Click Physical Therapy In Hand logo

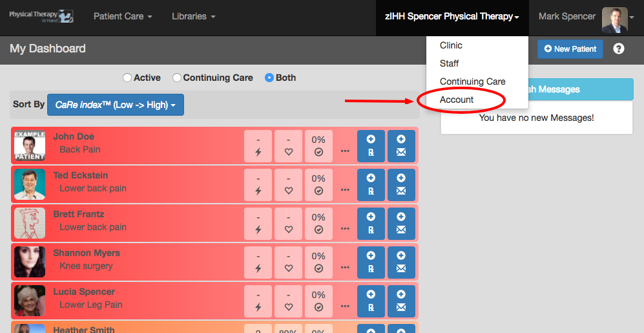[41, 16]
